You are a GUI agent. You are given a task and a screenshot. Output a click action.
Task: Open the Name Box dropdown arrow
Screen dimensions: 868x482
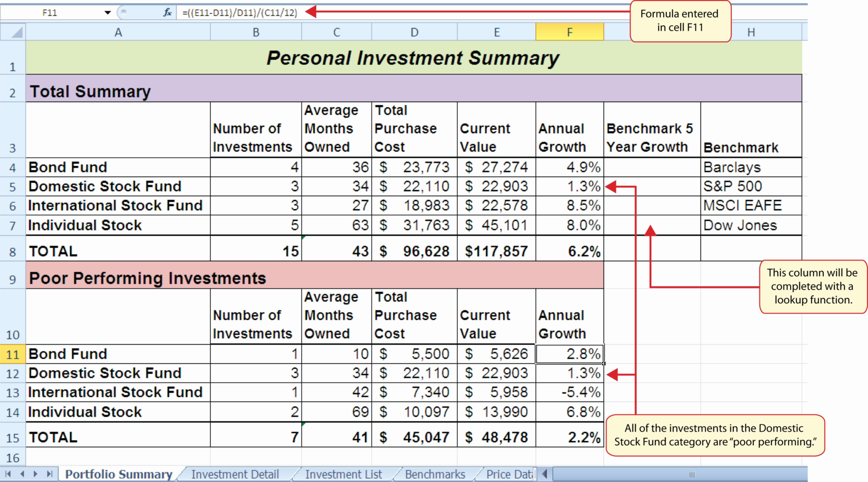[106, 12]
